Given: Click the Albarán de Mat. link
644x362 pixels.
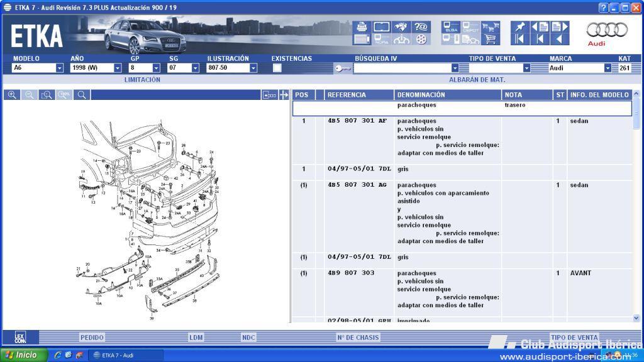Looking at the screenshot, I should coord(477,80).
